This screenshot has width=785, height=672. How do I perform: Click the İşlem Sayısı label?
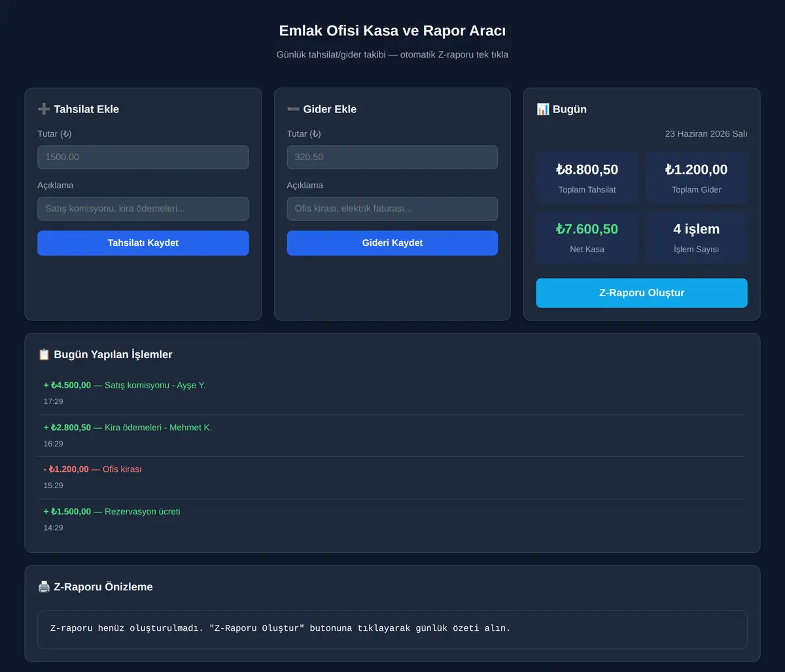[x=696, y=249]
